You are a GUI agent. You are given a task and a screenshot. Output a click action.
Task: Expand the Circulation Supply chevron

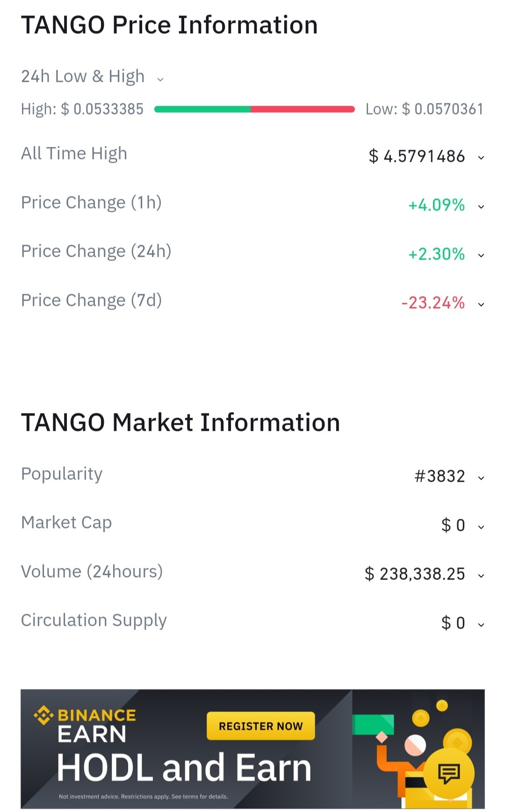pos(481,624)
